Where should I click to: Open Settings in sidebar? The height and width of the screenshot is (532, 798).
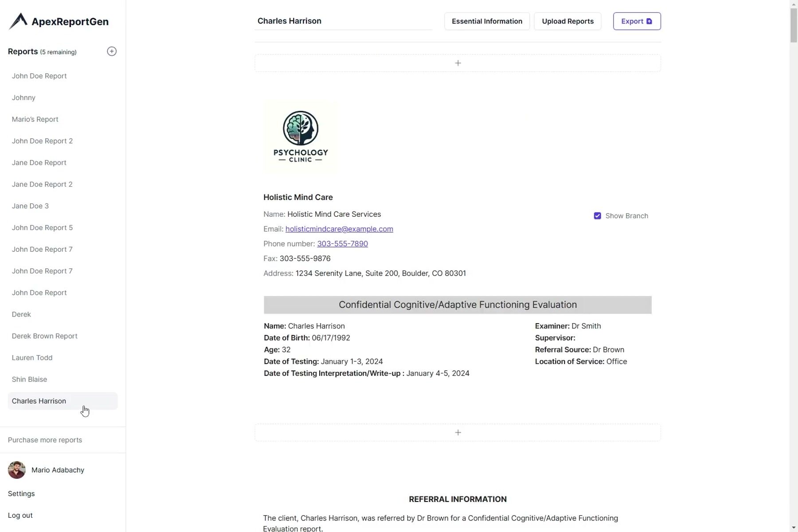(21, 494)
